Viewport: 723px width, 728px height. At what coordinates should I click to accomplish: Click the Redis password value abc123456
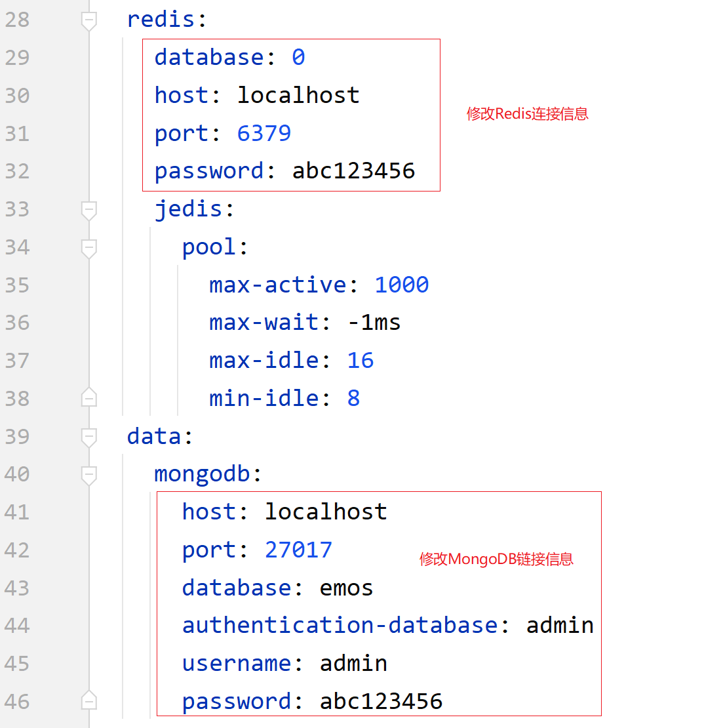click(x=353, y=171)
